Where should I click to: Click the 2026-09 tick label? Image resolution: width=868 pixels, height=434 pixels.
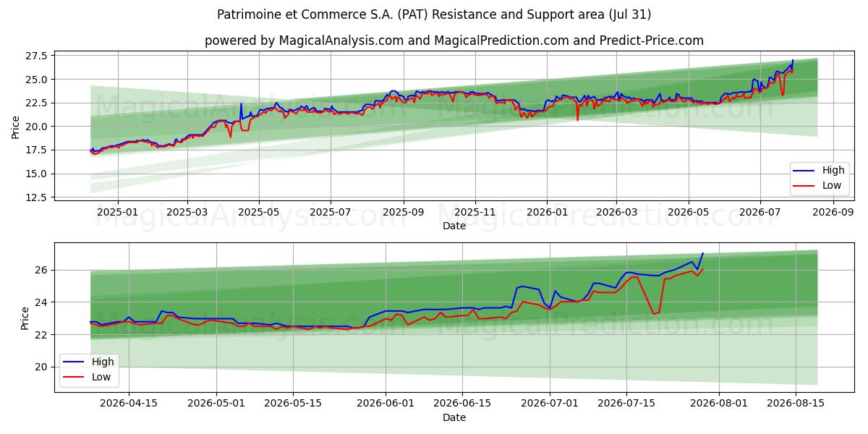(833, 213)
